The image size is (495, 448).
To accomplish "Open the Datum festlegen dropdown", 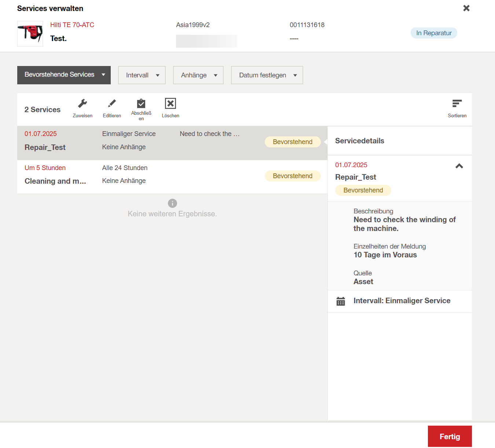I will click(x=267, y=75).
